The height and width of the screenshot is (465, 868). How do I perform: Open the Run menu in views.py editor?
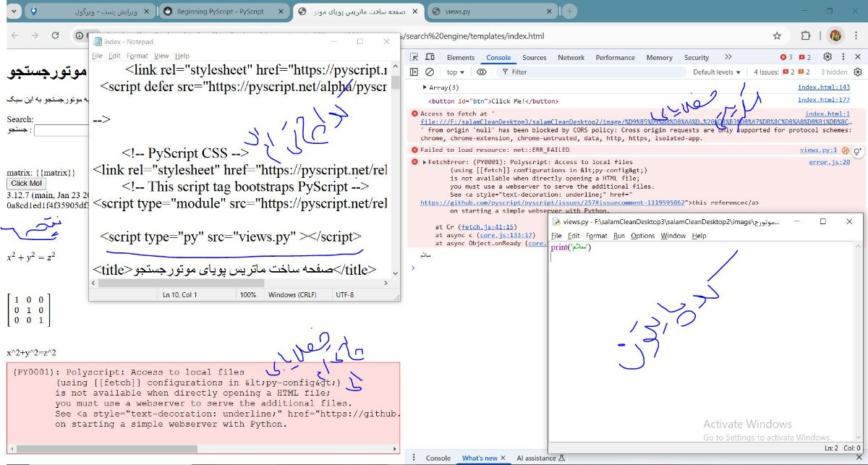coord(619,236)
